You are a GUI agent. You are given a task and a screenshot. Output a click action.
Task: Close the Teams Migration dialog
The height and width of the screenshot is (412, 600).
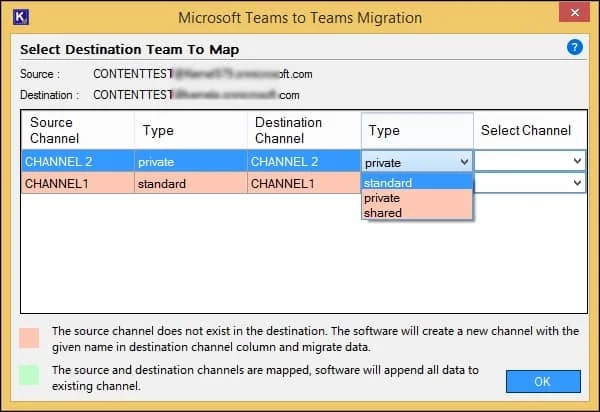coord(574,13)
